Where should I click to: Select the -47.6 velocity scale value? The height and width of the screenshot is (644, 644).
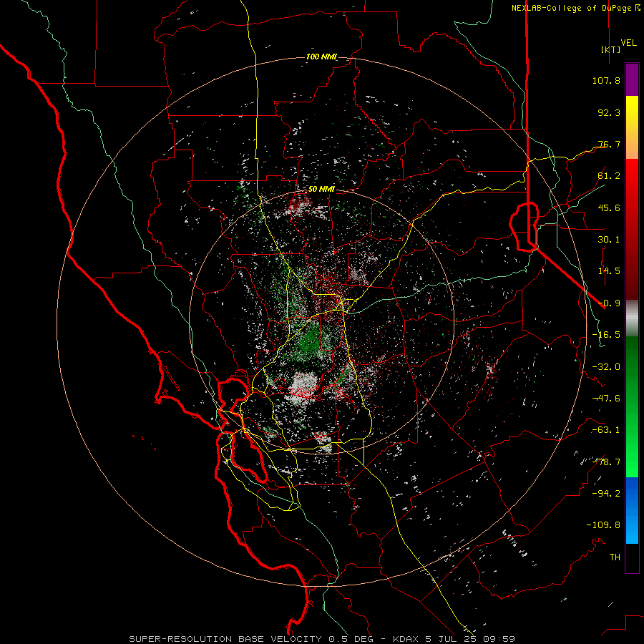pyautogui.click(x=606, y=398)
